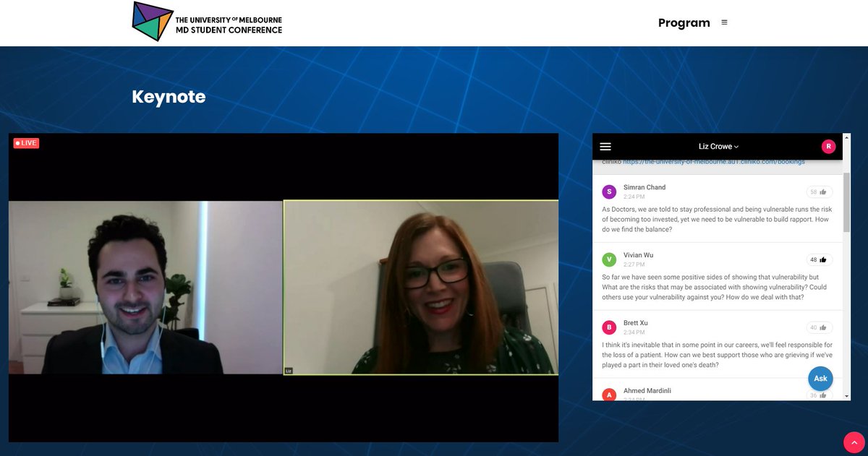Click the LIVE badge on the video
The width and height of the screenshot is (868, 456).
(x=26, y=143)
